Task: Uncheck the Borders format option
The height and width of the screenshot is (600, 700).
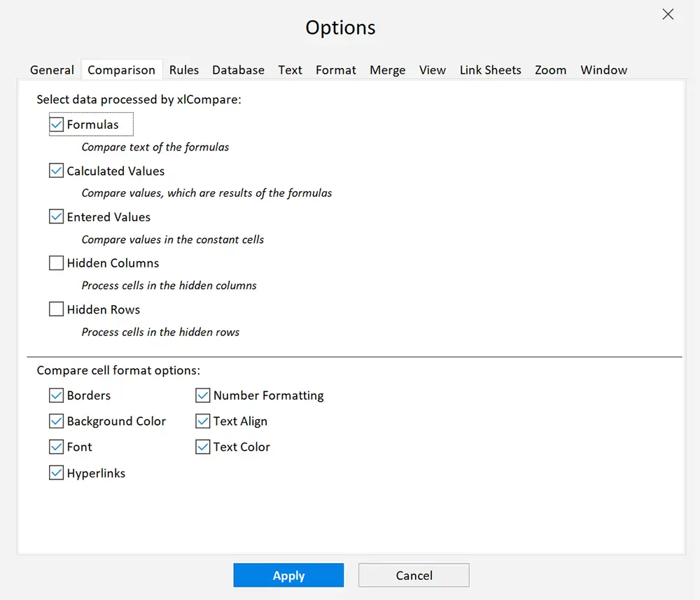Action: pos(56,395)
